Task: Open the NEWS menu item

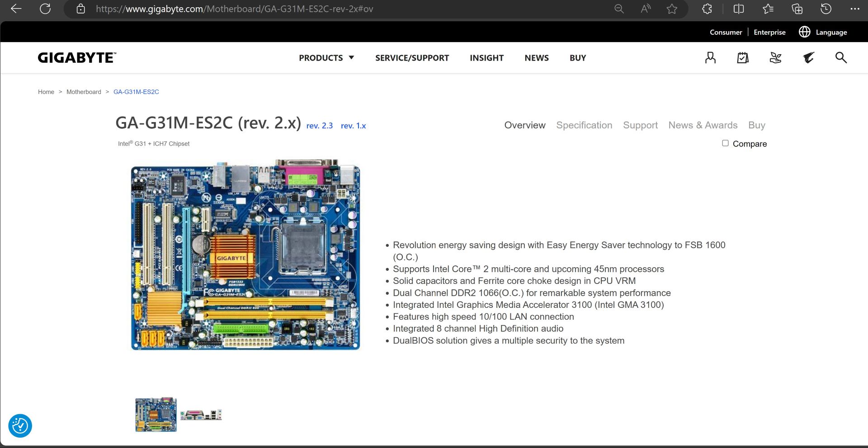Action: coord(537,58)
